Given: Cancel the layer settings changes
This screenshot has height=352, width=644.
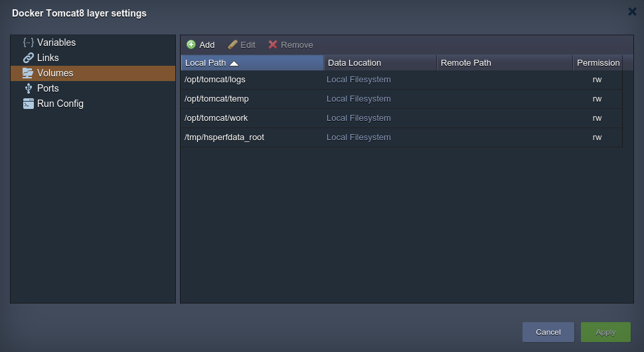Looking at the screenshot, I should click(548, 332).
